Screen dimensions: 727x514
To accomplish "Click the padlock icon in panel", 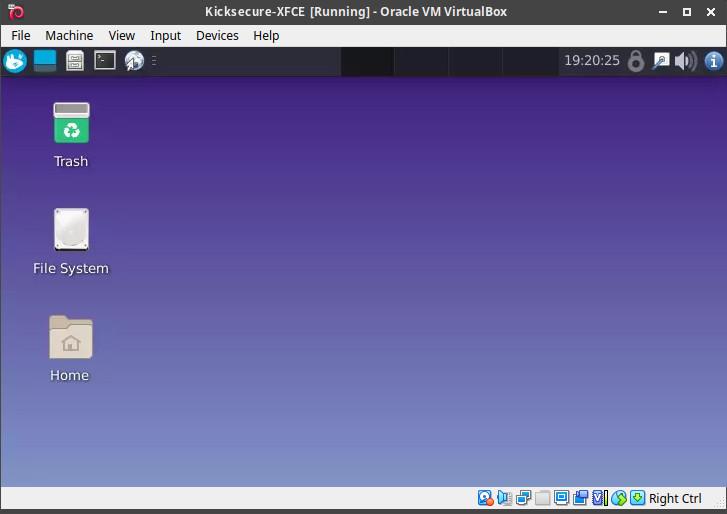I will click(x=636, y=61).
